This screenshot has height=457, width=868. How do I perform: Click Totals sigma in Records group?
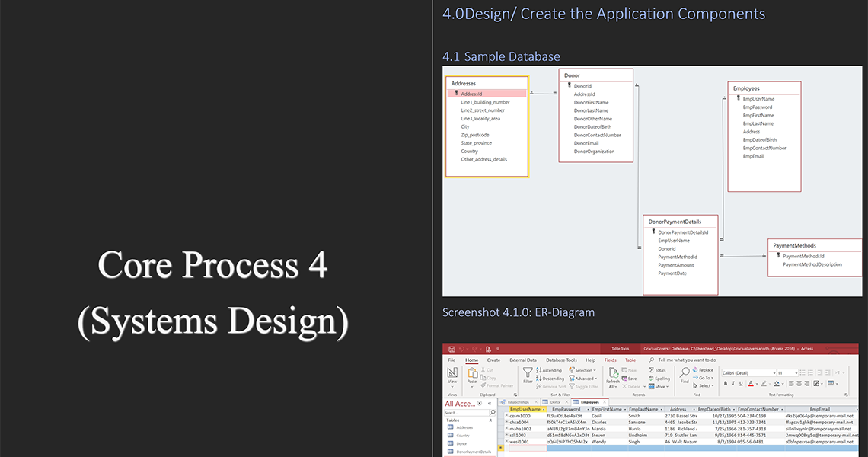(x=658, y=370)
